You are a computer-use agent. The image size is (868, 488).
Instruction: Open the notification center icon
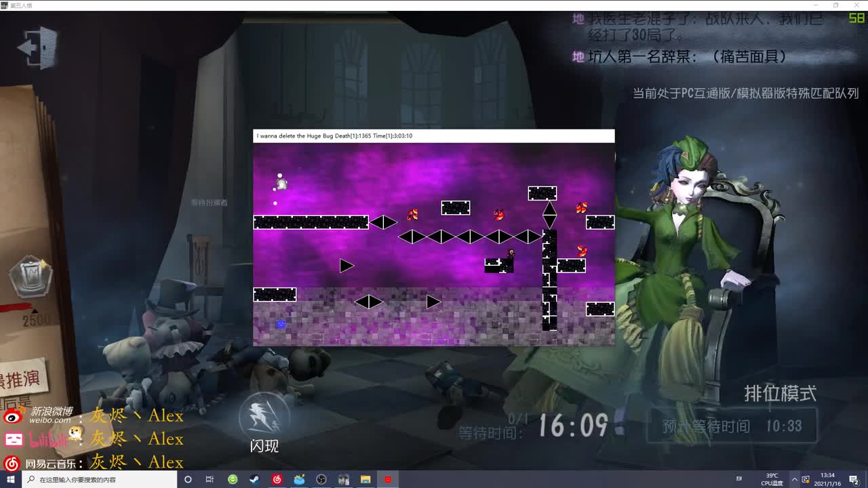(854, 479)
